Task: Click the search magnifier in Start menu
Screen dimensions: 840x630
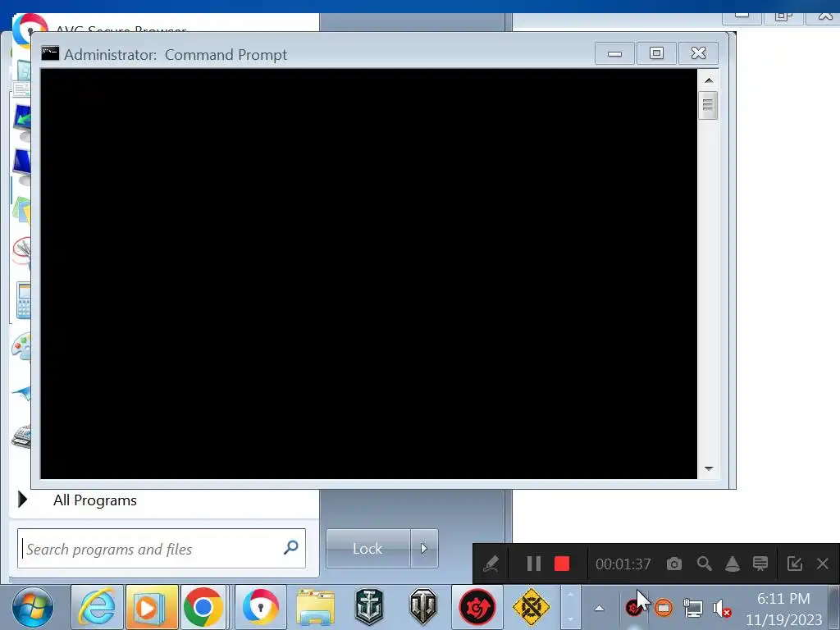Action: pos(291,547)
